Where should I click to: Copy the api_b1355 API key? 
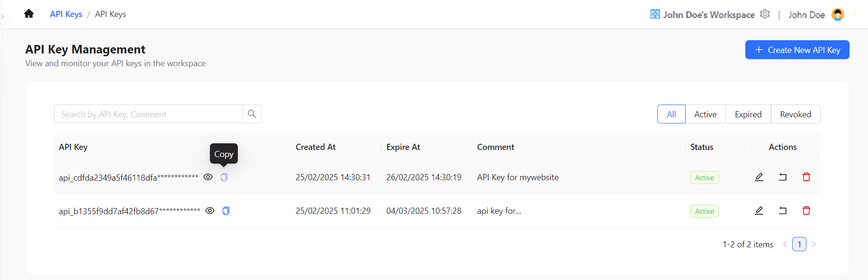point(226,210)
